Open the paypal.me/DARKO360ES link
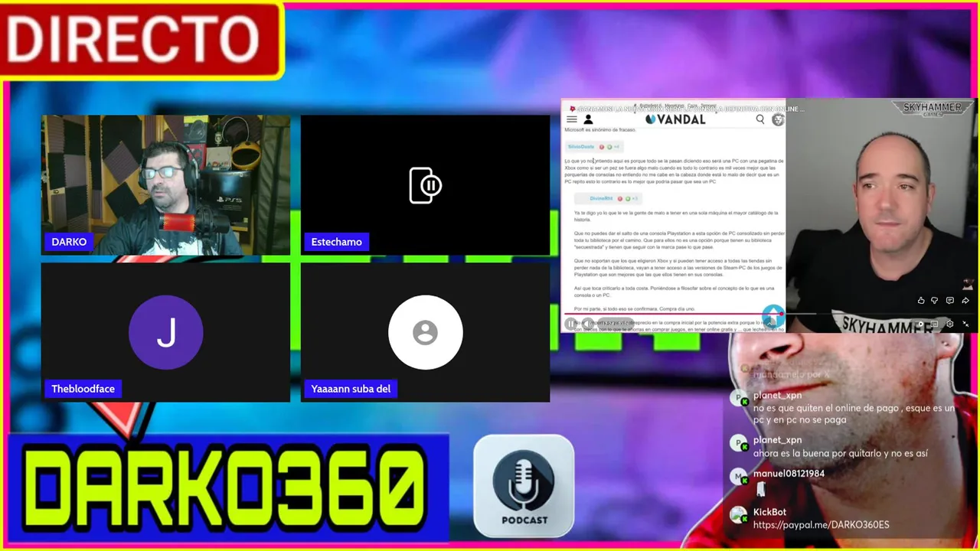 tap(821, 525)
